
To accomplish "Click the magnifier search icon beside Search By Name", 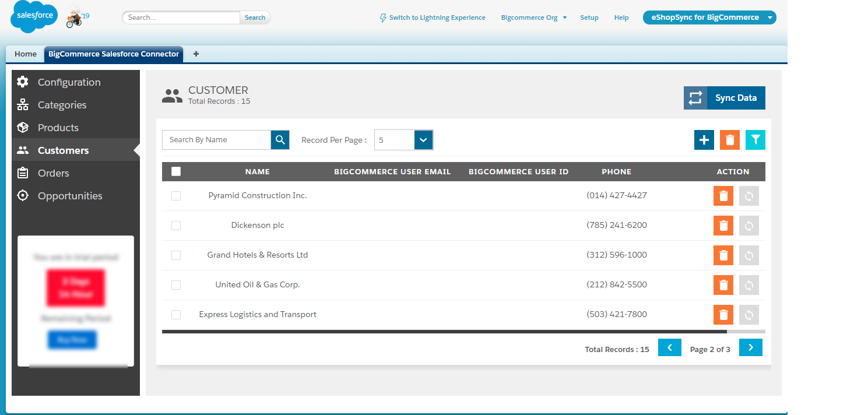I will click(280, 140).
